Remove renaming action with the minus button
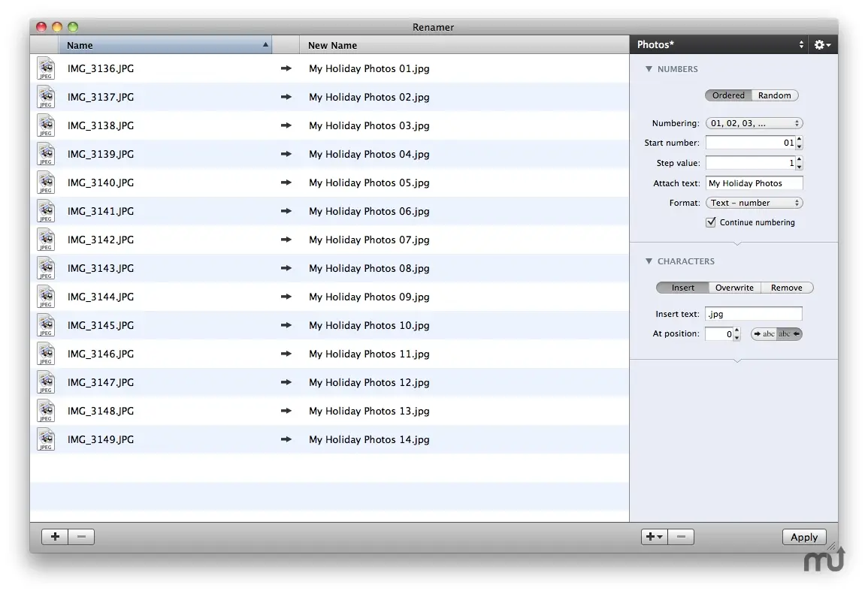The width and height of the screenshot is (868, 594). (681, 536)
